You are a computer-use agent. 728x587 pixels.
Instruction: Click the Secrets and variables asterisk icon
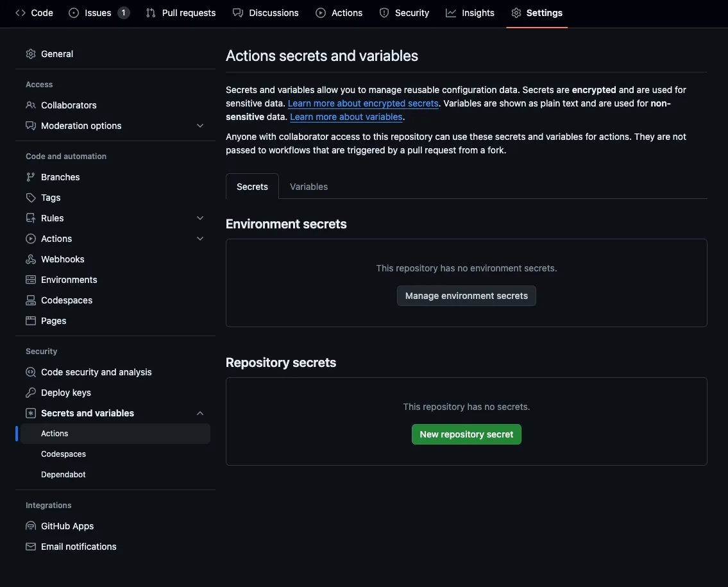31,413
